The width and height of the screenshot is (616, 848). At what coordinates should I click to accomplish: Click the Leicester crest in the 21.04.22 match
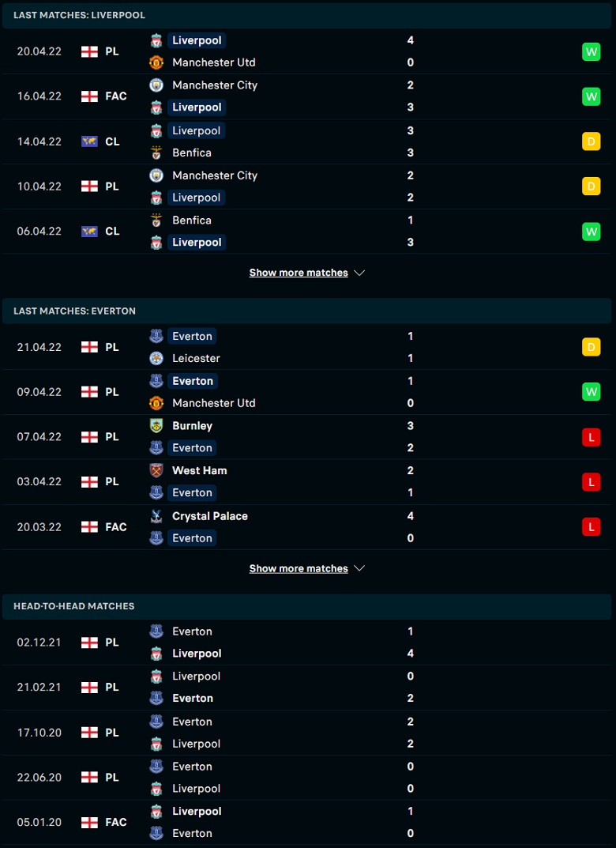(156, 359)
